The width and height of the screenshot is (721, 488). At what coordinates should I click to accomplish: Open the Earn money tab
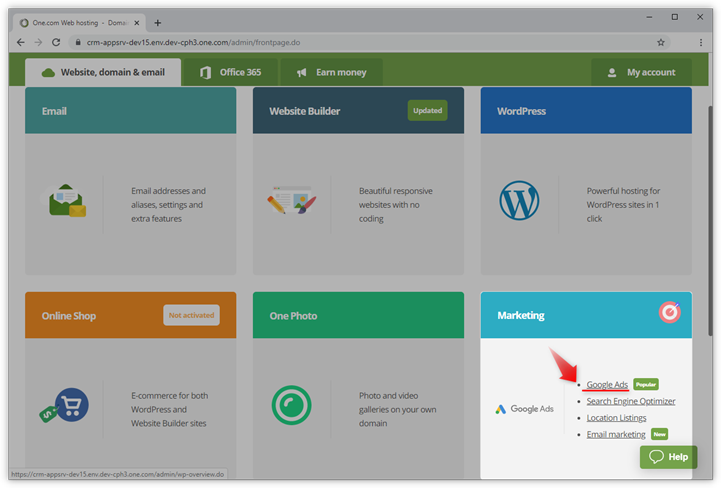[332, 72]
